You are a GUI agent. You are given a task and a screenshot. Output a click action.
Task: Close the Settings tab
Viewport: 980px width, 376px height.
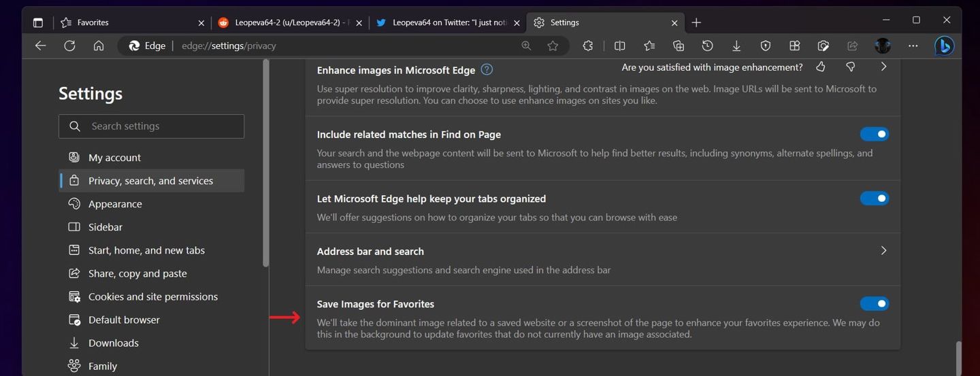tap(674, 22)
